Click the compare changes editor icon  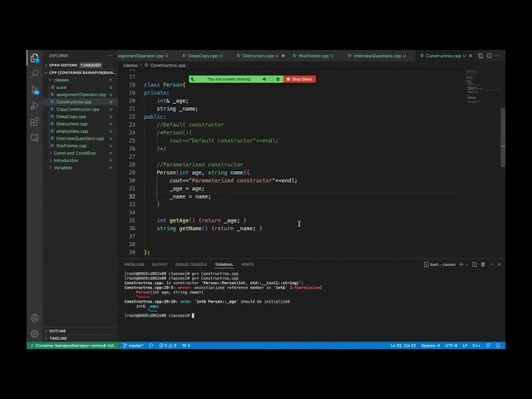[480, 56]
